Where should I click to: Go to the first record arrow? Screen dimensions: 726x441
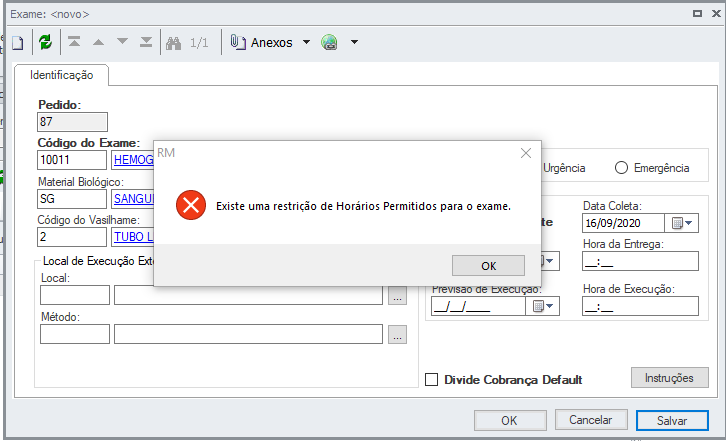(75, 43)
